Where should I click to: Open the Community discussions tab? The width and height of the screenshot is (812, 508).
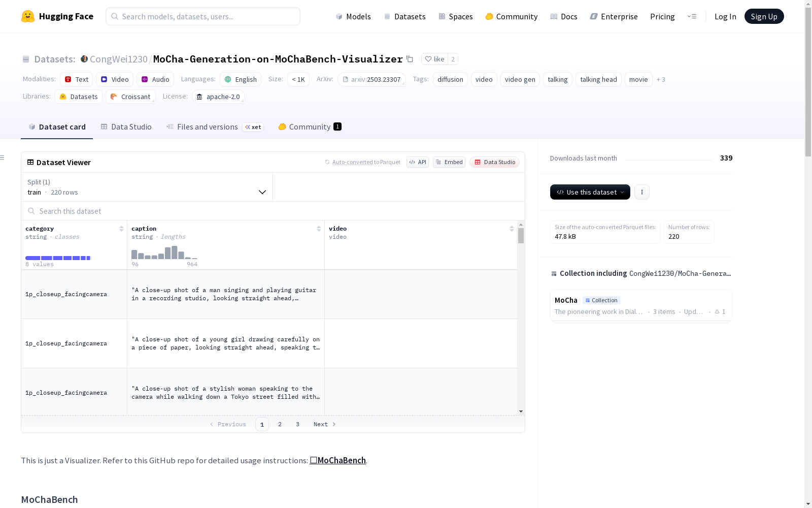tap(310, 127)
